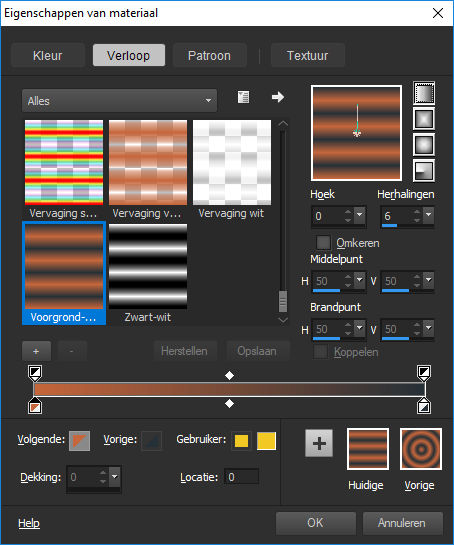
Task: Click the white arrow more-options icon
Action: [x=278, y=97]
